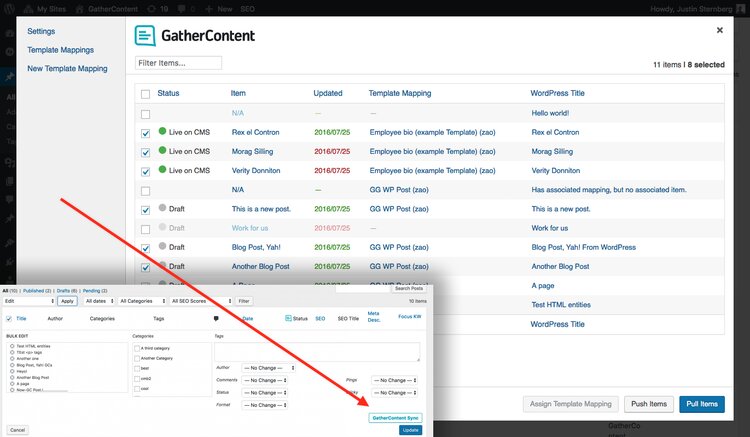
Task: Click the My Sites network icon in admin bar
Action: [29, 9]
